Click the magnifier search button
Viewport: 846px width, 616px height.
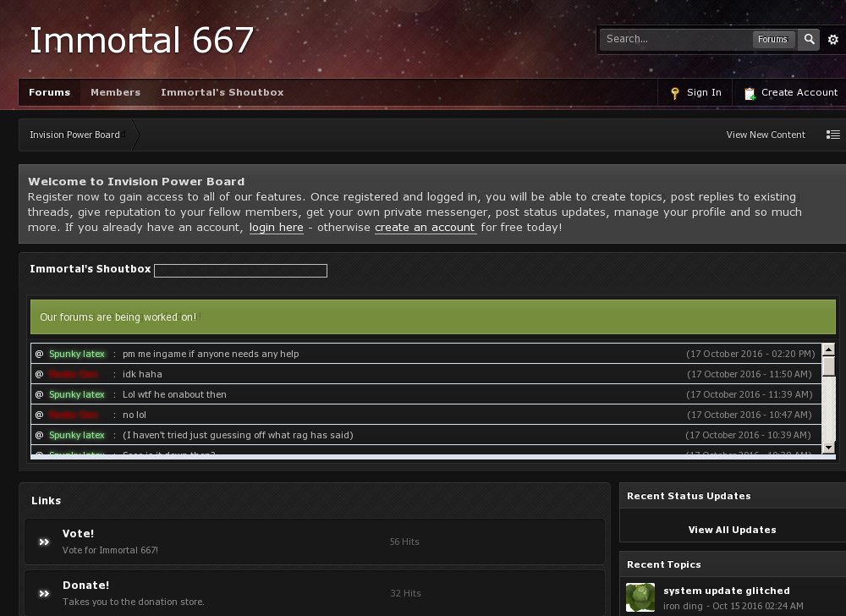810,39
